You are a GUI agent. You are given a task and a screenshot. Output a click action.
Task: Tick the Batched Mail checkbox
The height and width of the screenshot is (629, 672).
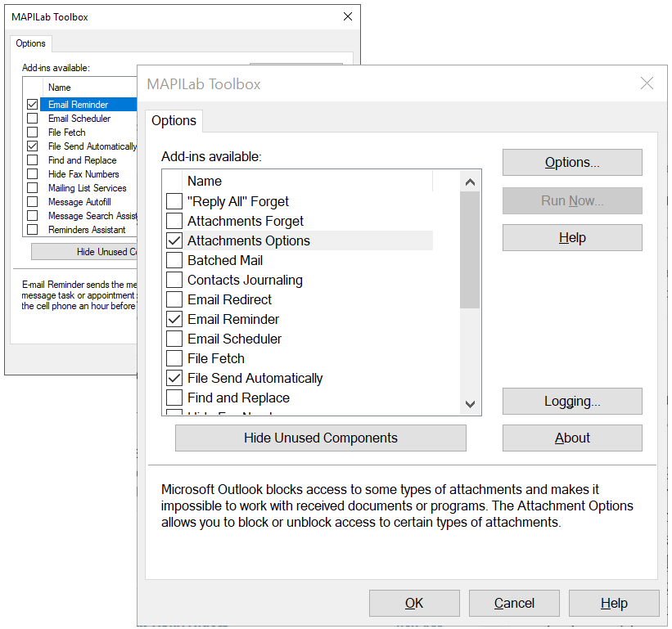click(174, 260)
